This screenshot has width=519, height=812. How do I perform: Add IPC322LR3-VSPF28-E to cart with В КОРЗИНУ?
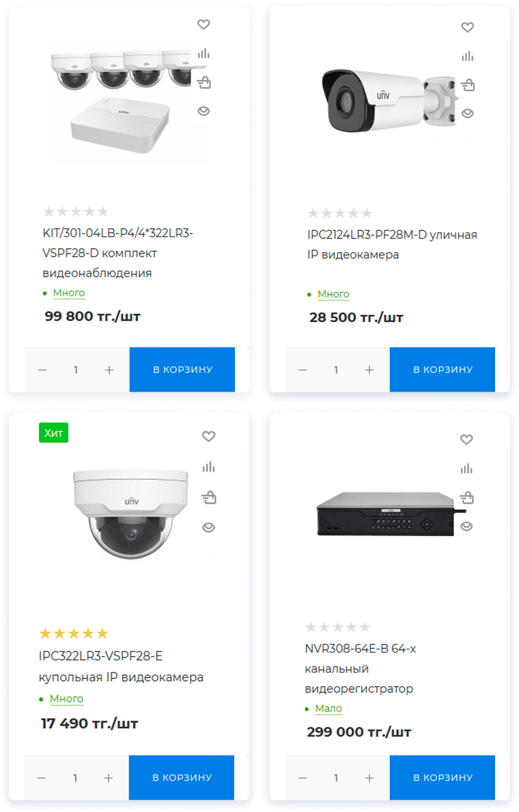pyautogui.click(x=182, y=778)
